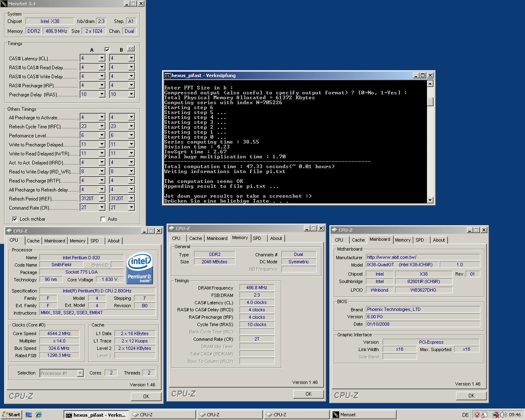Click the Bus Speed value 324.6 MHz
Viewport: 525px width, 420px height.
(59, 348)
